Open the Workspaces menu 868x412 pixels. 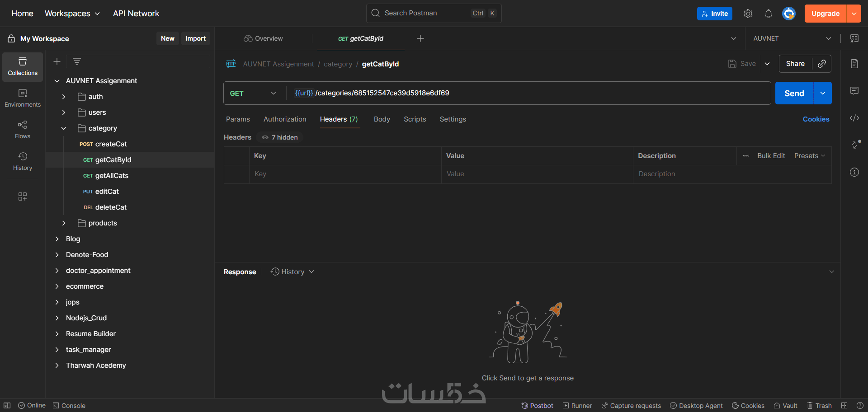pos(72,14)
